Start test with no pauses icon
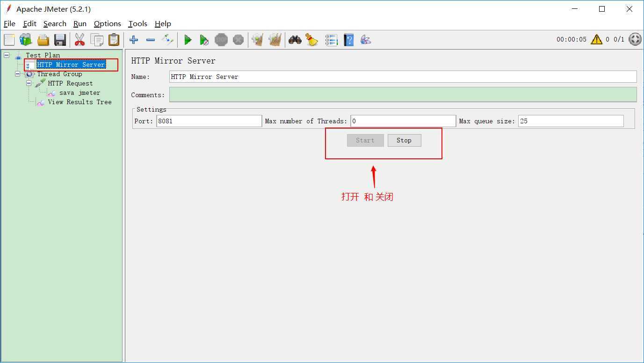The image size is (644, 363). (x=204, y=40)
